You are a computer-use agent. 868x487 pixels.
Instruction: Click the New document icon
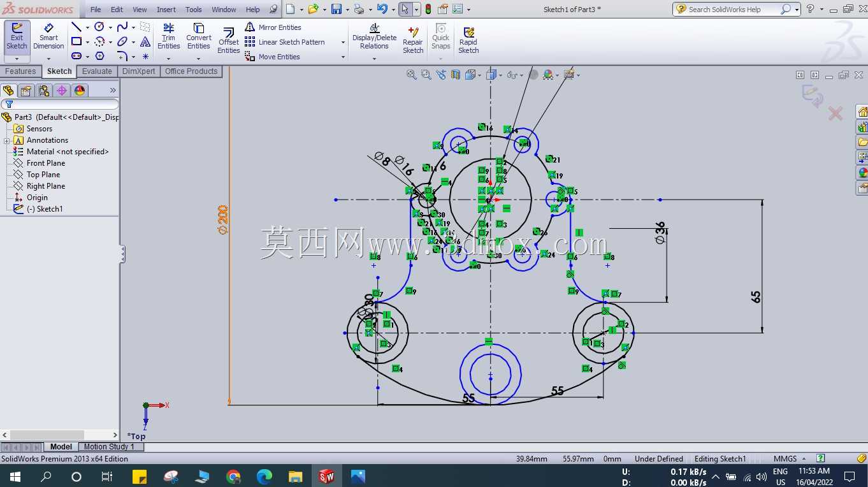(290, 9)
